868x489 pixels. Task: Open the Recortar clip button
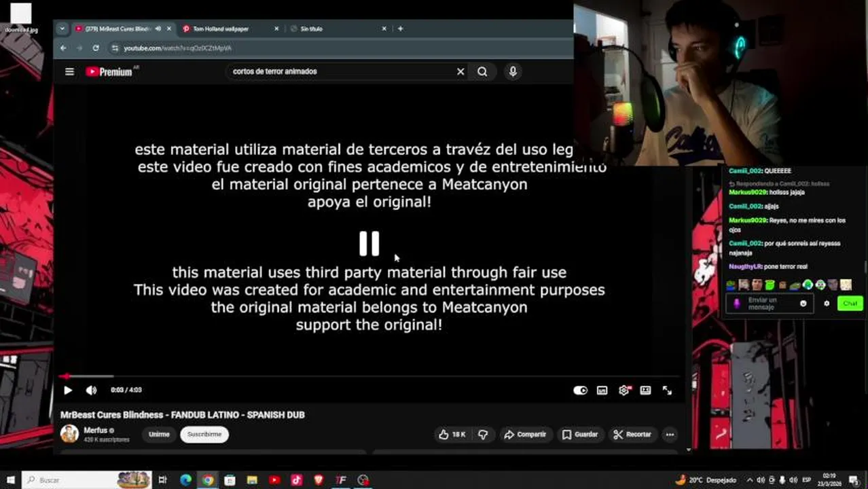(632, 435)
